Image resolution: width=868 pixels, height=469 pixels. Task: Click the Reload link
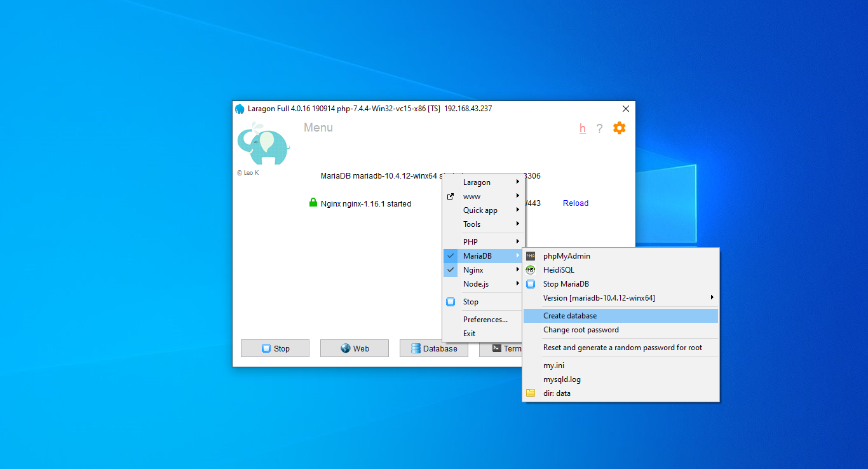[575, 203]
